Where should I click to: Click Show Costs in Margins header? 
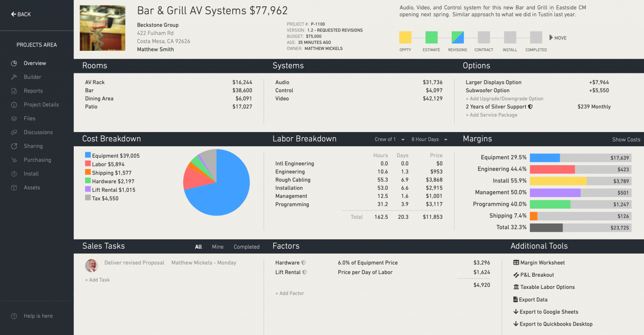(x=626, y=140)
